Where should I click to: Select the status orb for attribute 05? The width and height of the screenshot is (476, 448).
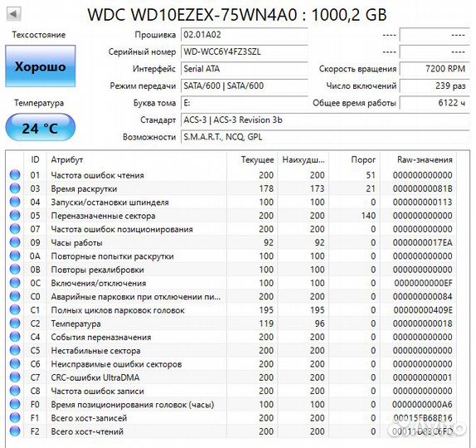15,216
